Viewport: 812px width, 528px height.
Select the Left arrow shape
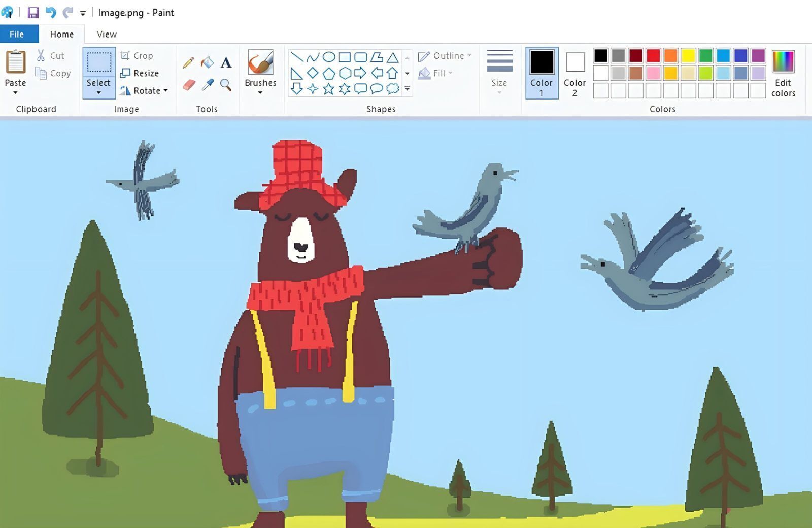[377, 73]
